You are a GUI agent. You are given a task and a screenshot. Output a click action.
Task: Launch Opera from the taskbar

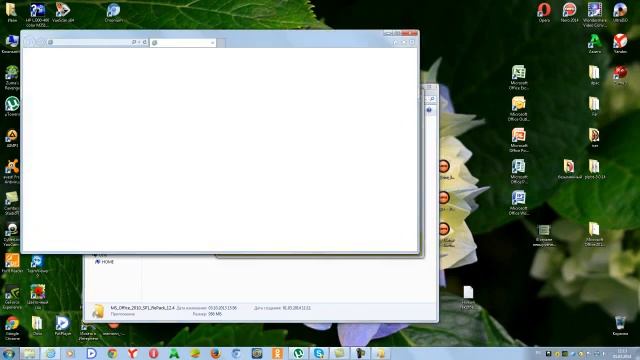(153, 353)
